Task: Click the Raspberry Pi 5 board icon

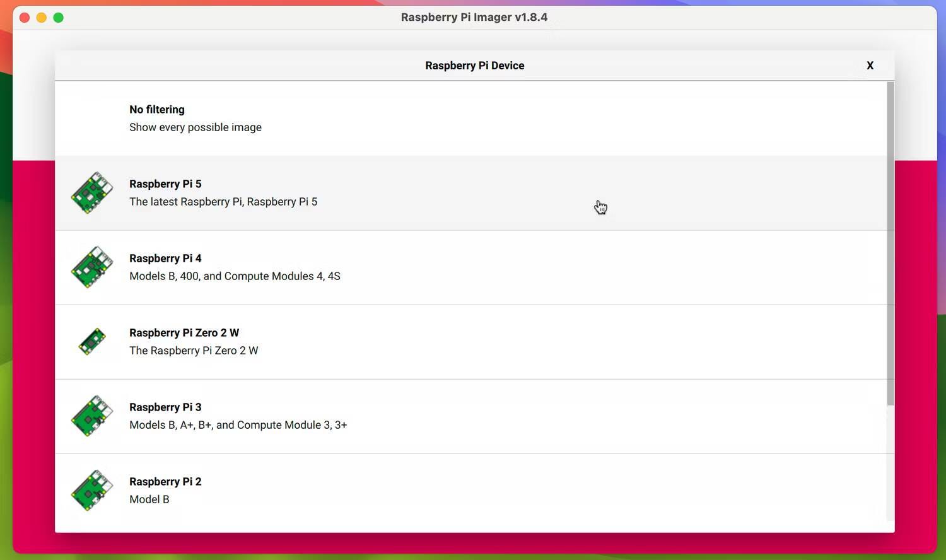Action: [x=91, y=192]
